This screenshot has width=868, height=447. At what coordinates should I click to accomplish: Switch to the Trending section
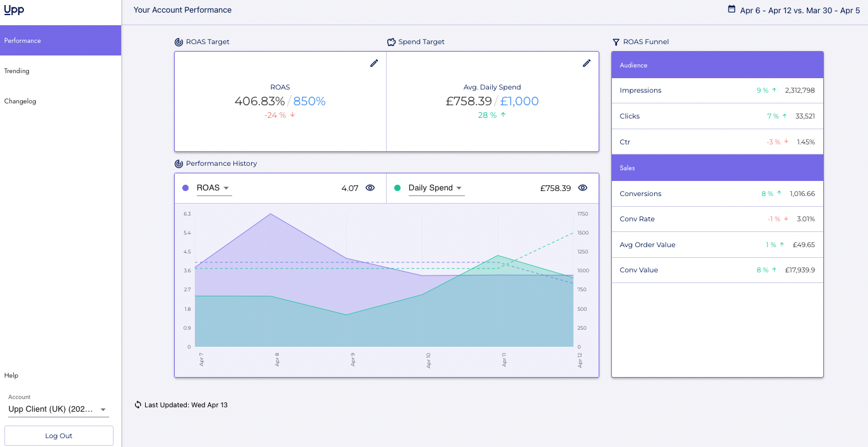17,71
